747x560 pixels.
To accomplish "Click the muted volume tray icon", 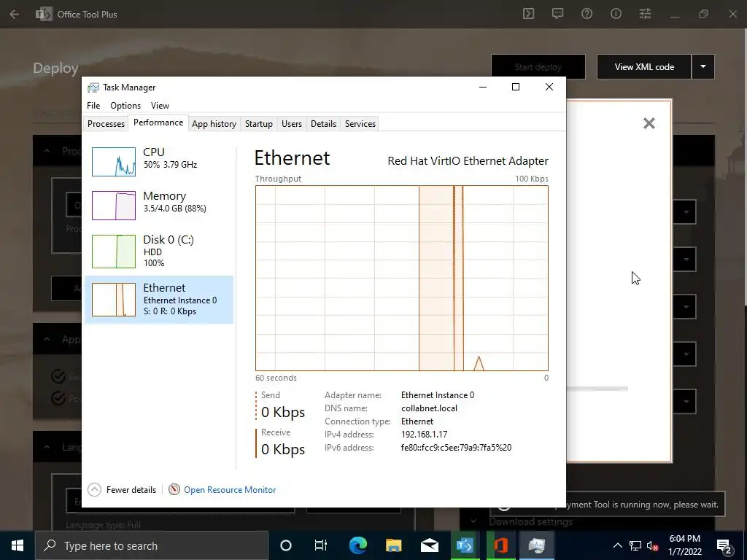I will click(653, 545).
